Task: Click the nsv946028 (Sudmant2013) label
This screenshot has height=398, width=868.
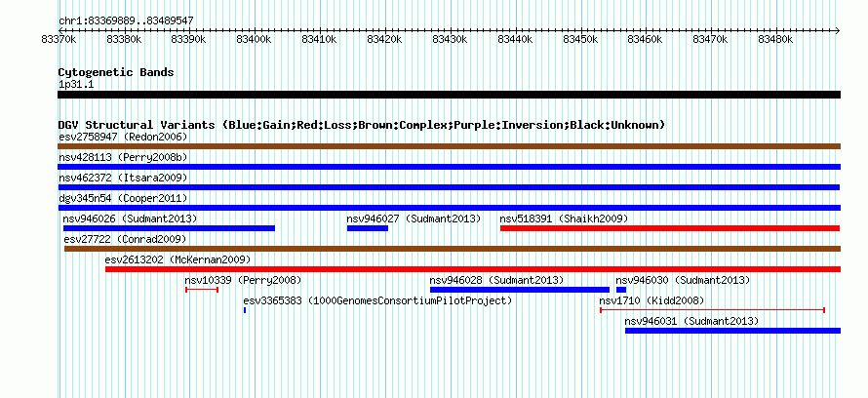Action: click(496, 280)
